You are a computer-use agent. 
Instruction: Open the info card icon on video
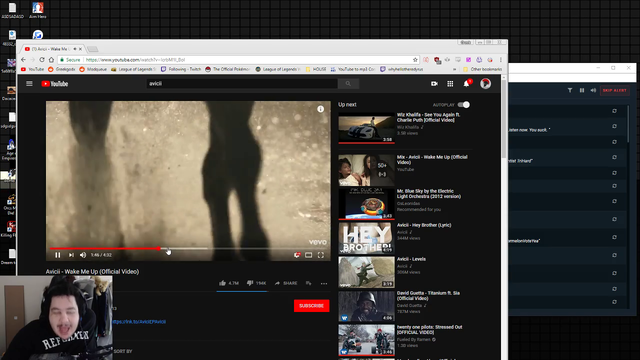click(320, 109)
